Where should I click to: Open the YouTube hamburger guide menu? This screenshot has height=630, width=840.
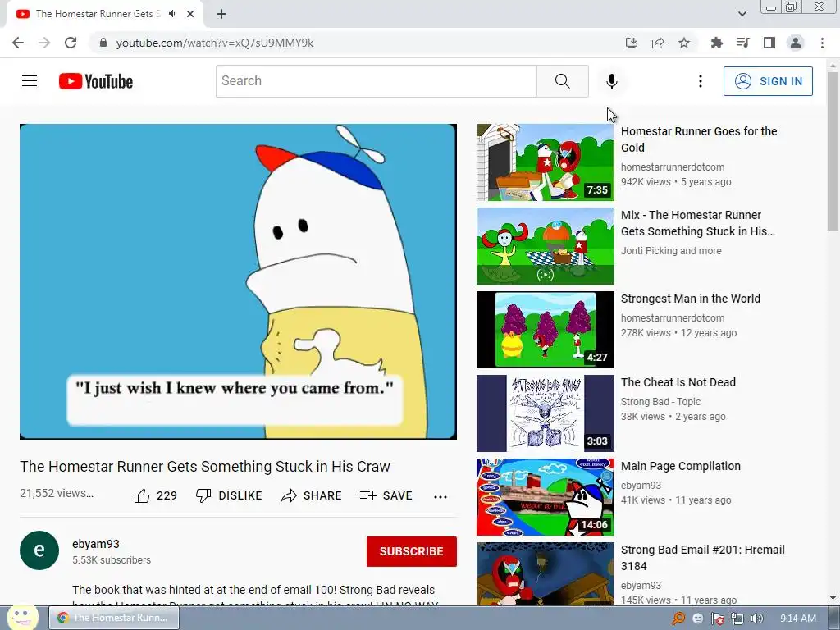30,81
